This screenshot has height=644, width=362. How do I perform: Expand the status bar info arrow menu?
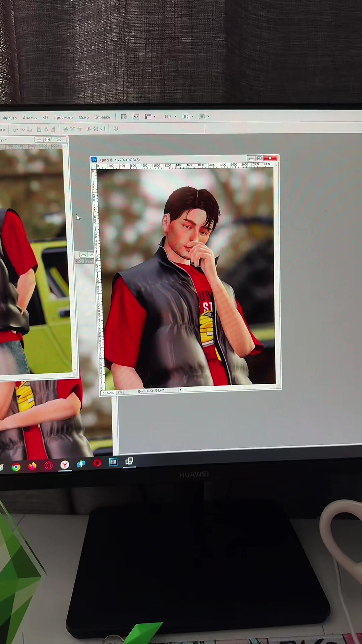180,390
